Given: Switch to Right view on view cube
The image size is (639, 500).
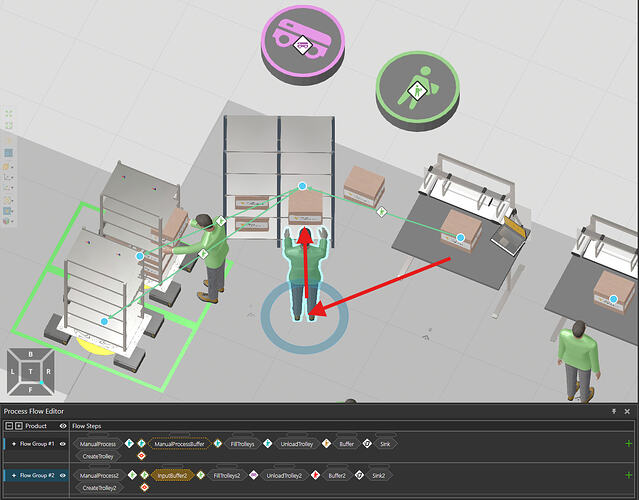Looking at the screenshot, I should tap(48, 372).
